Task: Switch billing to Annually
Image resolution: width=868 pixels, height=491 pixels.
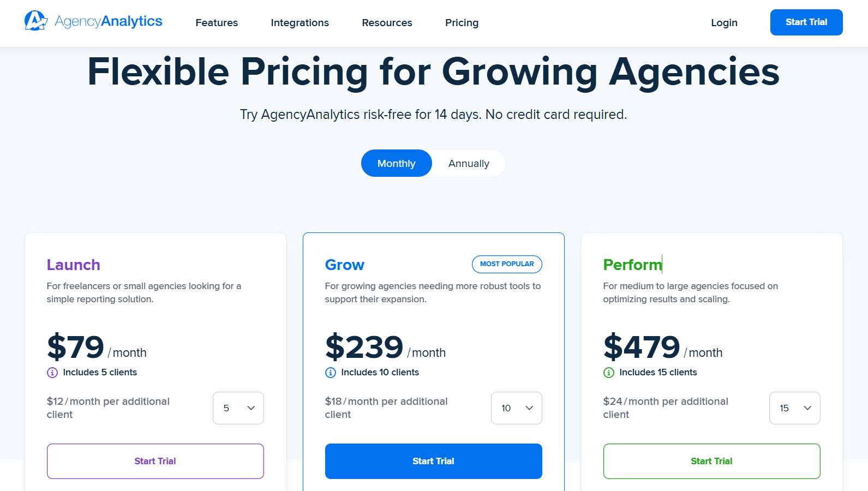Action: (x=468, y=163)
